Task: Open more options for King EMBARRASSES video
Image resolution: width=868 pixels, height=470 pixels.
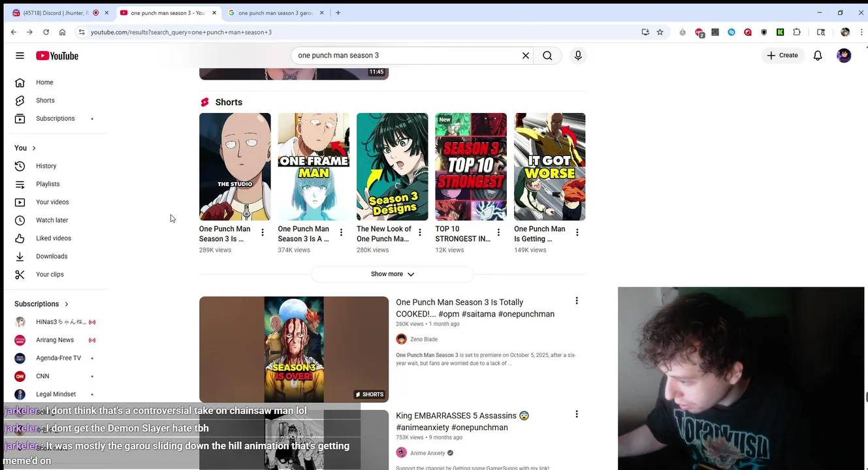Action: coord(577,414)
